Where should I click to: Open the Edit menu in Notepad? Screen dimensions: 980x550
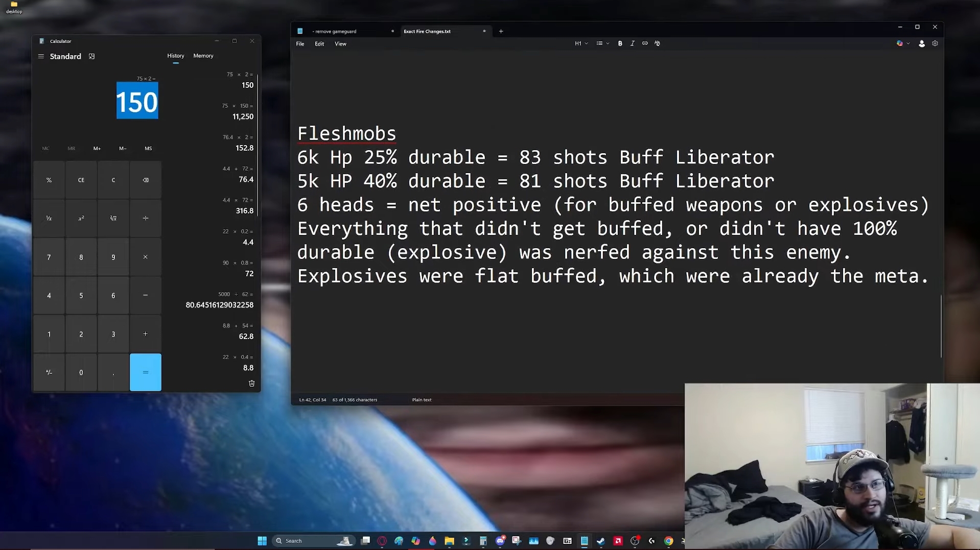[x=319, y=44]
